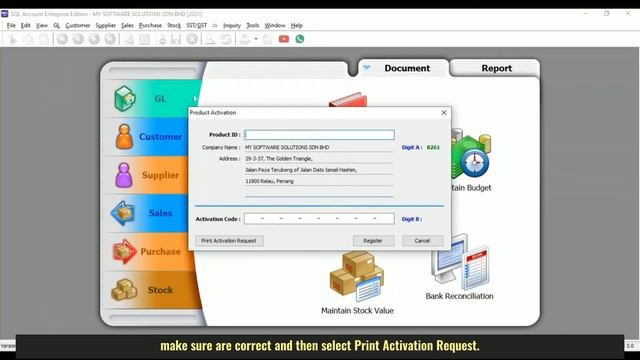Image resolution: width=640 pixels, height=360 pixels.
Task: Open the Purchase menu in menu bar
Action: (x=150, y=25)
